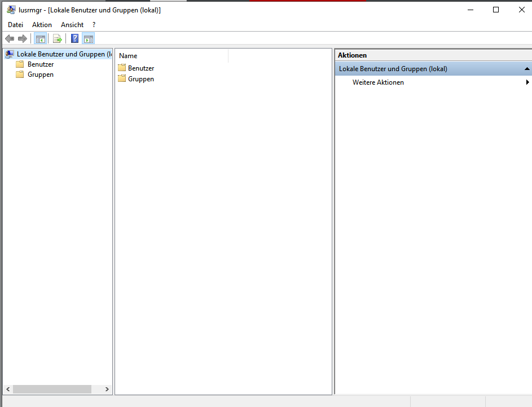Screen dimensions: 532x407
Task: Click the Aktionen panel header
Action: [x=433, y=55]
